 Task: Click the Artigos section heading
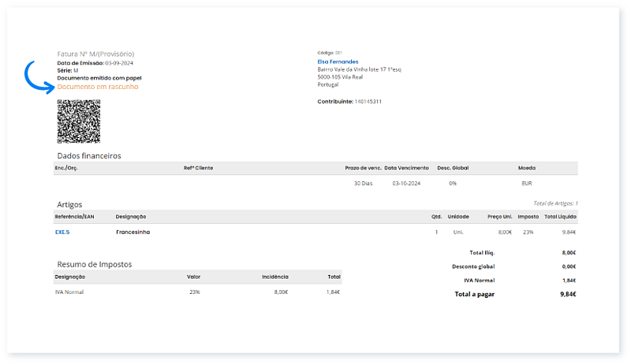(69, 204)
